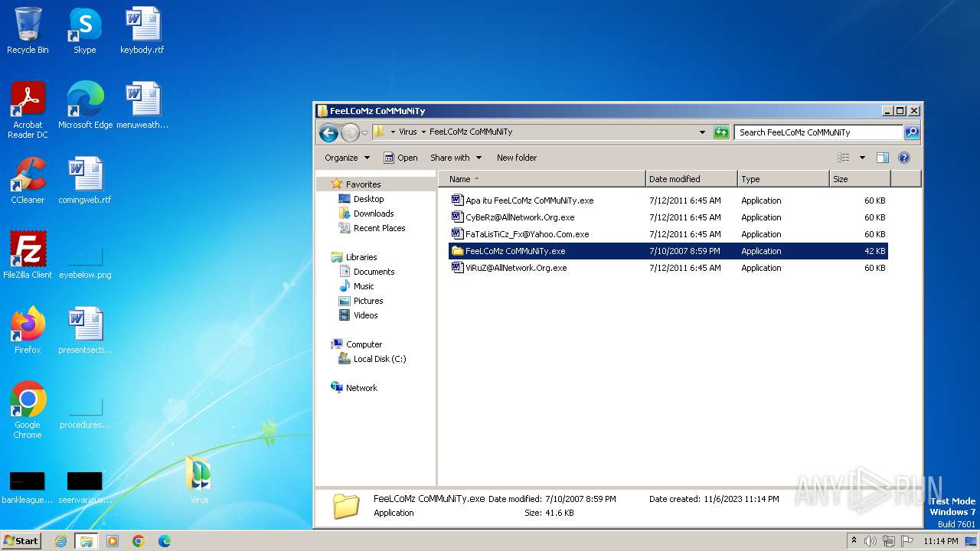This screenshot has width=980, height=551.
Task: Open Local Disk (C:) in sidebar
Action: [380, 359]
